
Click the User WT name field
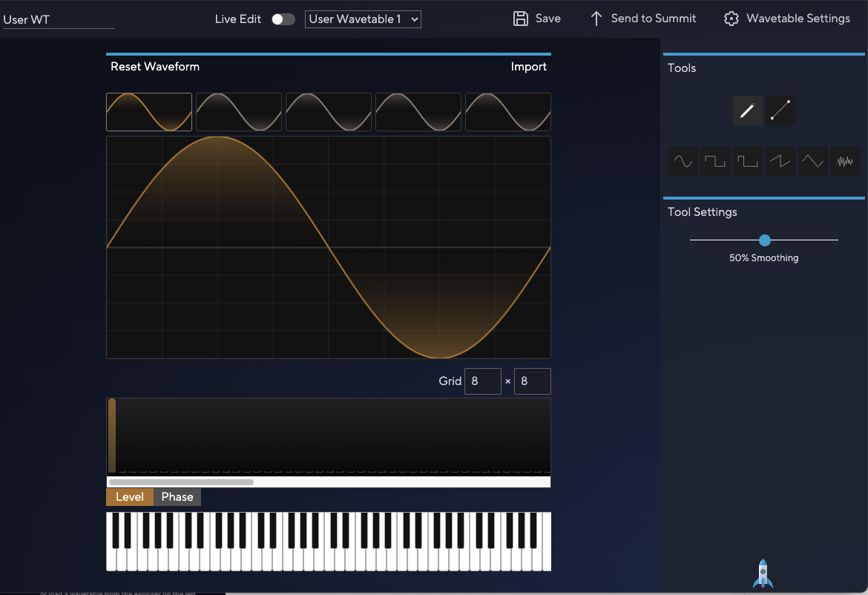58,20
